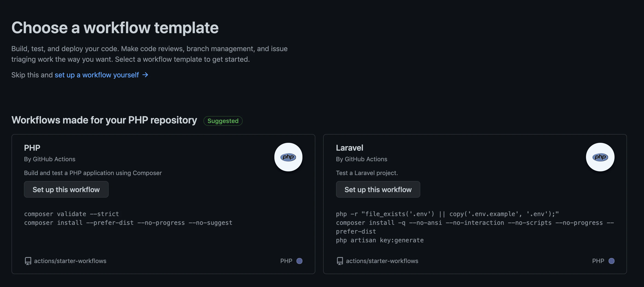Click the PHP logo on the PHP card
The height and width of the screenshot is (287, 644).
tap(288, 157)
